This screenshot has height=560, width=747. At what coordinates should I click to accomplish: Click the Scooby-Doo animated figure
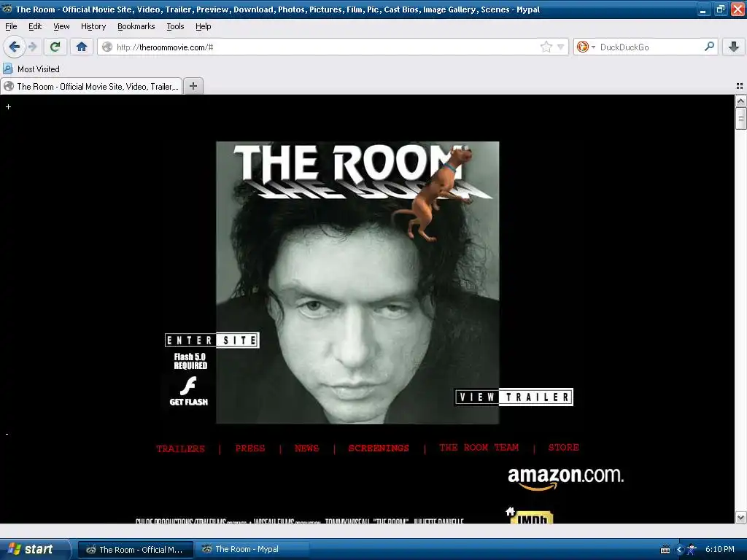[433, 192]
